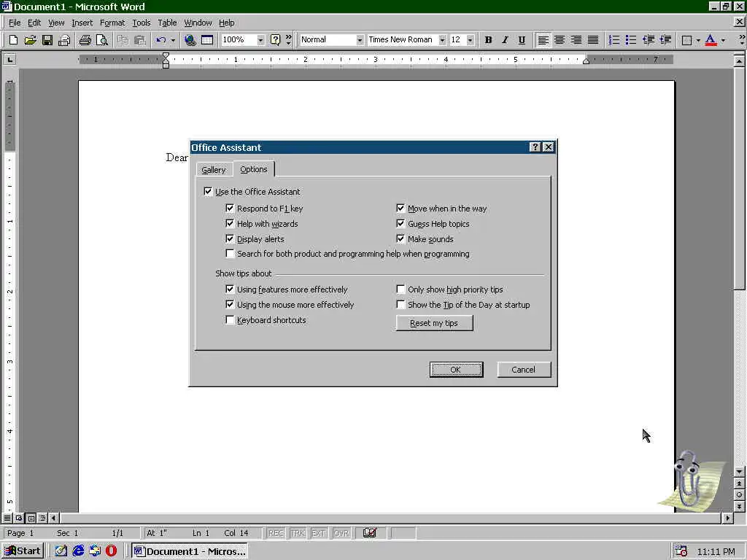747x560 pixels.
Task: Open the Zoom percentage dropdown
Action: point(260,40)
